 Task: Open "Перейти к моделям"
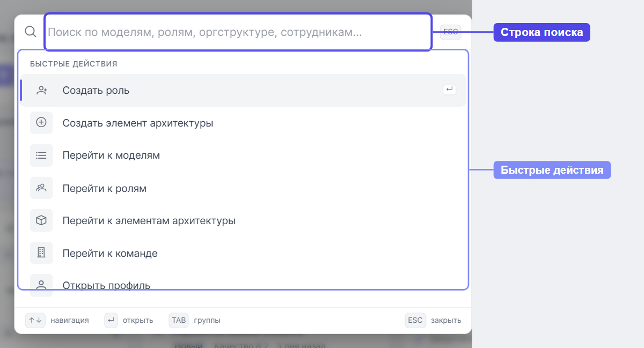243,156
